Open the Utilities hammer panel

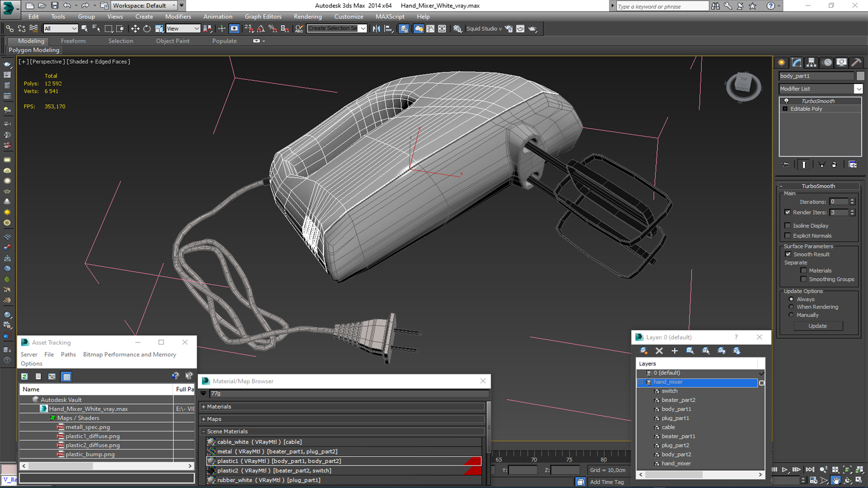click(856, 62)
